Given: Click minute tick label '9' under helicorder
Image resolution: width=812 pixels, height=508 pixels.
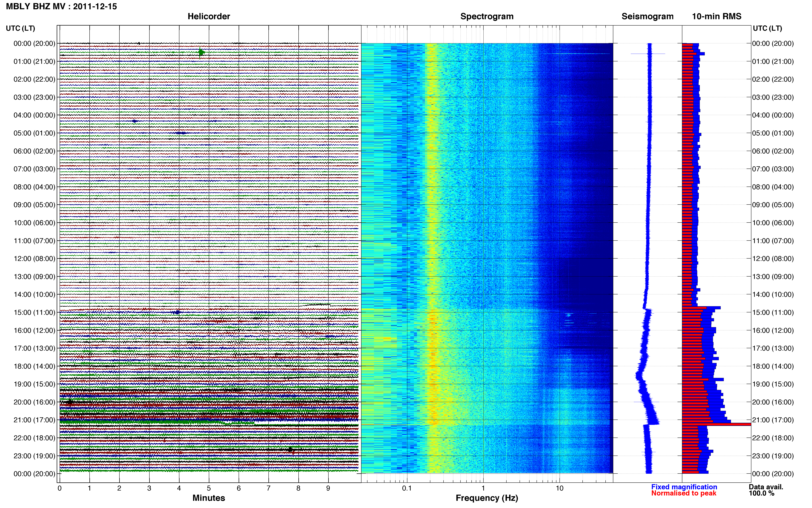Looking at the screenshot, I should click(x=328, y=488).
